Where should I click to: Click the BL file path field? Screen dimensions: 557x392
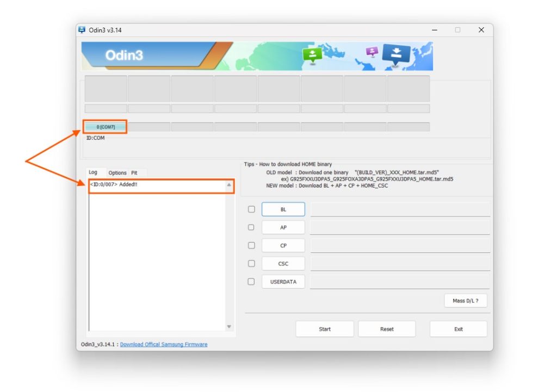tap(400, 209)
